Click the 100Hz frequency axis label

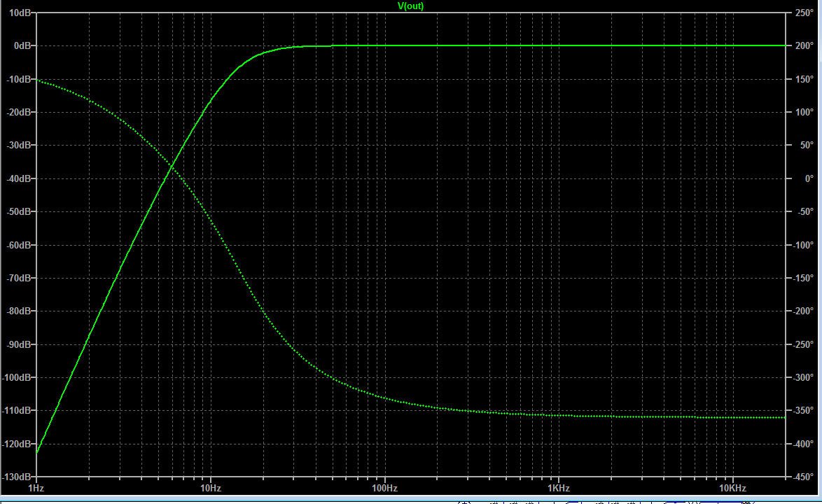pyautogui.click(x=384, y=489)
